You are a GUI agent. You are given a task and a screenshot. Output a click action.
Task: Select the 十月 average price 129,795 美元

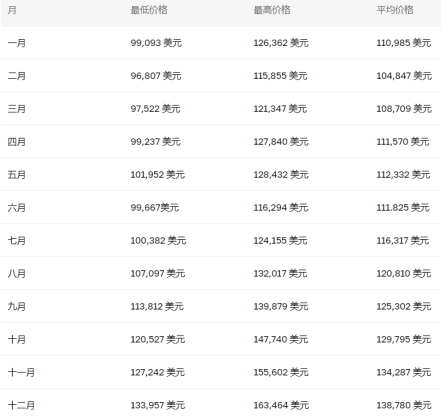click(404, 340)
